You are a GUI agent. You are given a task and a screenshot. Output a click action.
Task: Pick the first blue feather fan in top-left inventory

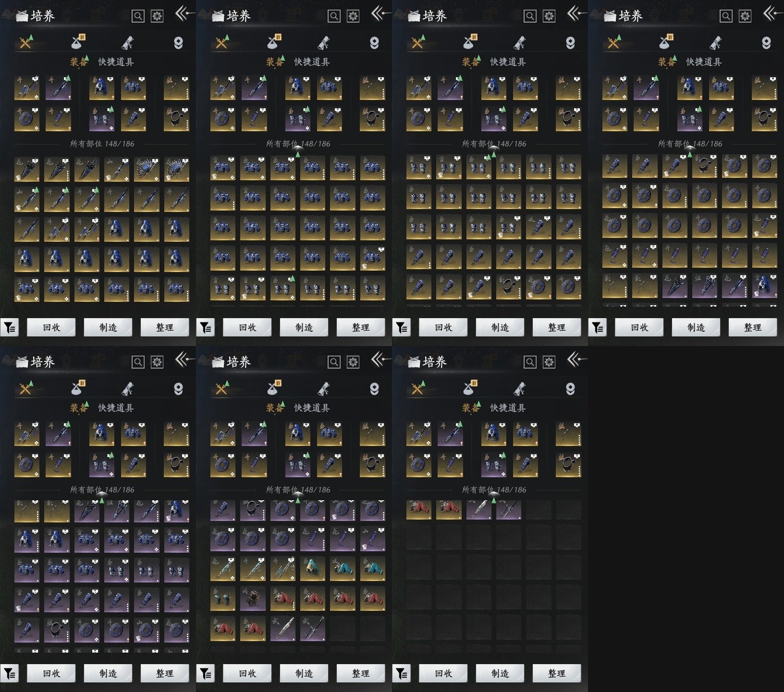(x=147, y=169)
